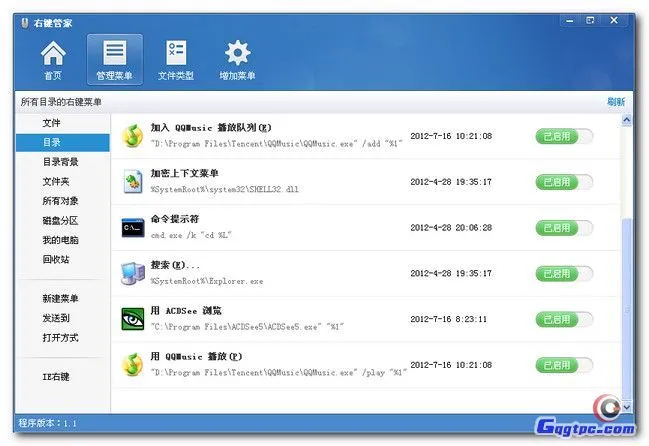
Task: Select 磁盘分区 in the sidebar
Action: coord(60,221)
